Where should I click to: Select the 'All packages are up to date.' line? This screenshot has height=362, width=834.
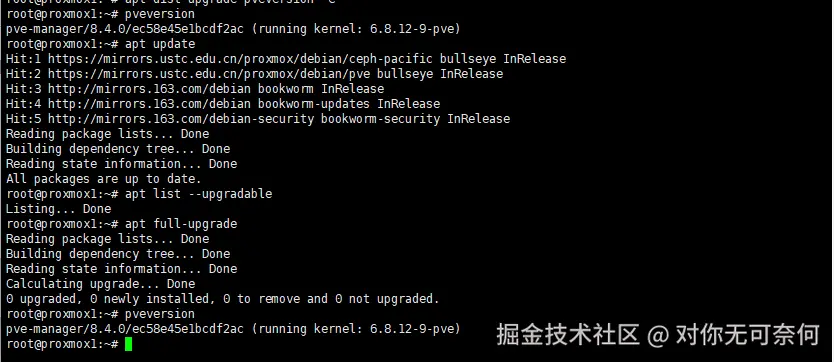point(104,179)
